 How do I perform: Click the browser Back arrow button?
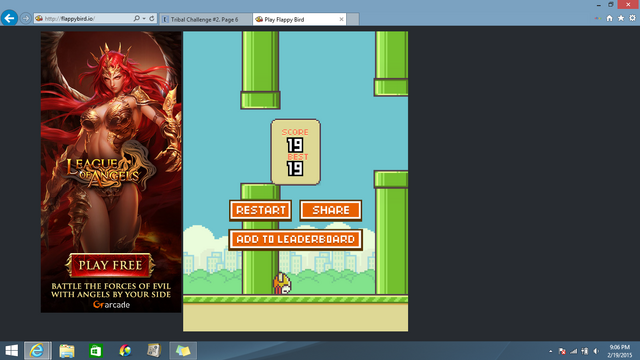tap(9, 18)
